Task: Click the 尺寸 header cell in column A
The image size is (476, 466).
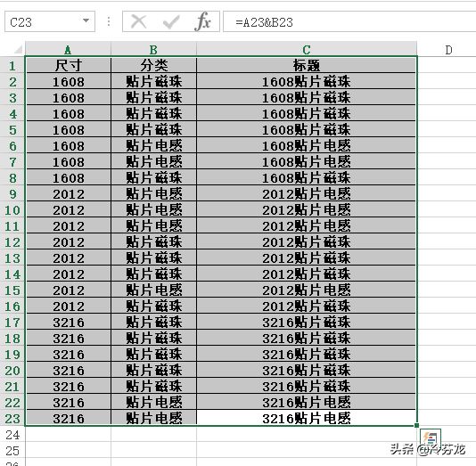Action: [69, 65]
